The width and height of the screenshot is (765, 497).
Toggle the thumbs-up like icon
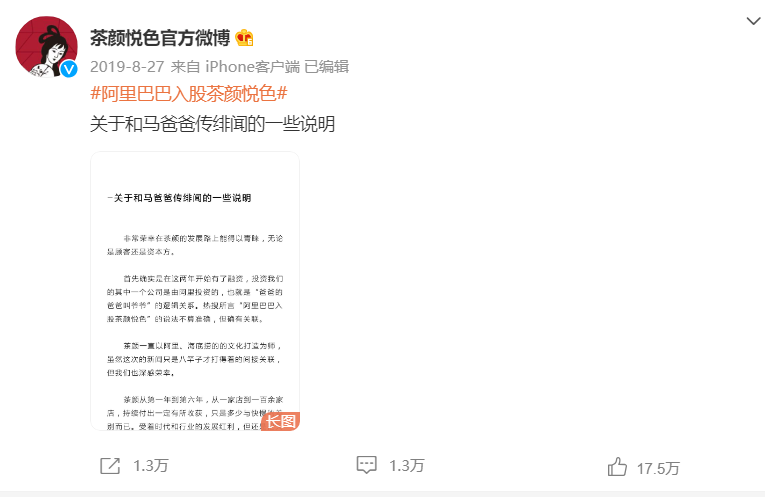click(x=617, y=467)
